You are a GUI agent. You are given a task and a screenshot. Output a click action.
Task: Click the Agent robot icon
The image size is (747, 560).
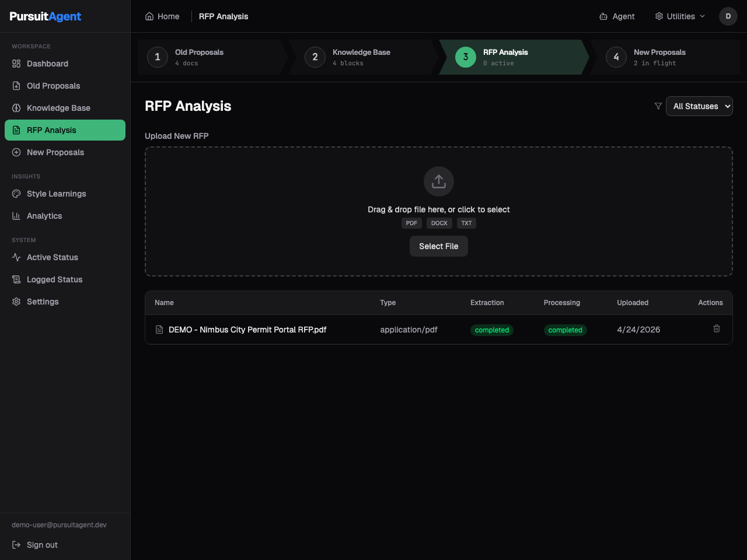[x=603, y=16]
